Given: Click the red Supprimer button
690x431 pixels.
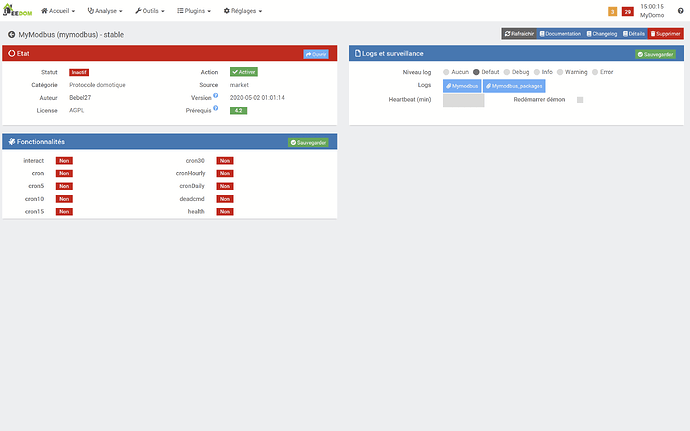Looking at the screenshot, I should (665, 34).
